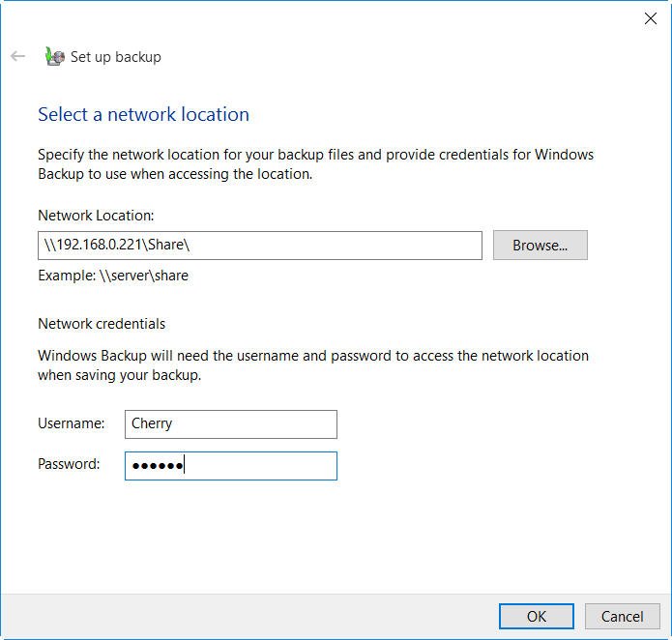This screenshot has height=640, width=672.
Task: Click the "Example: \\server\share" hint text
Action: tap(113, 276)
